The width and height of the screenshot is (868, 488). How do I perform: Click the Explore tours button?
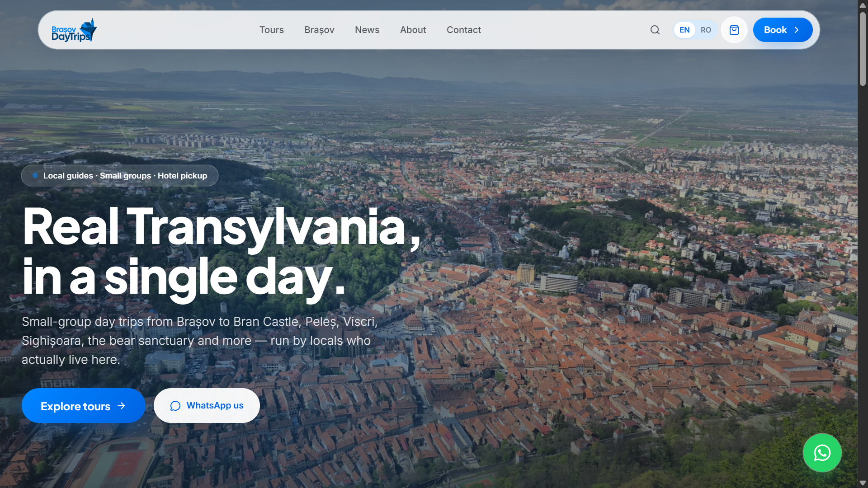[84, 406]
